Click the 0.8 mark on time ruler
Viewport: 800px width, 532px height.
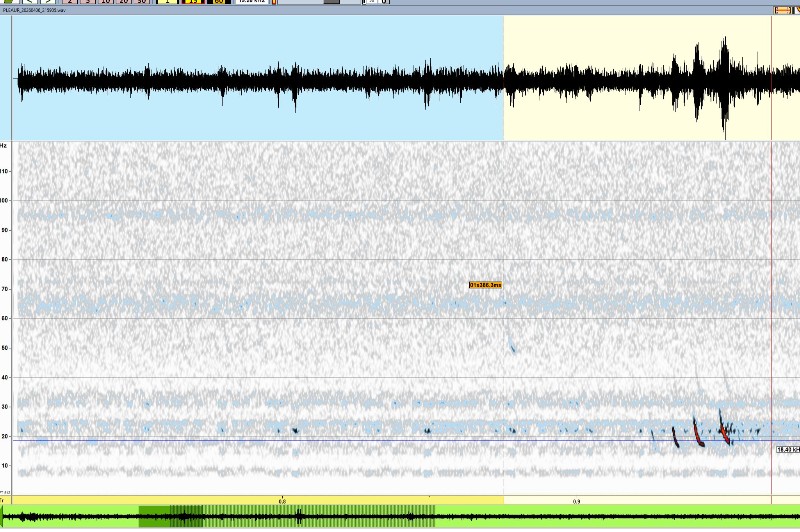click(282, 500)
